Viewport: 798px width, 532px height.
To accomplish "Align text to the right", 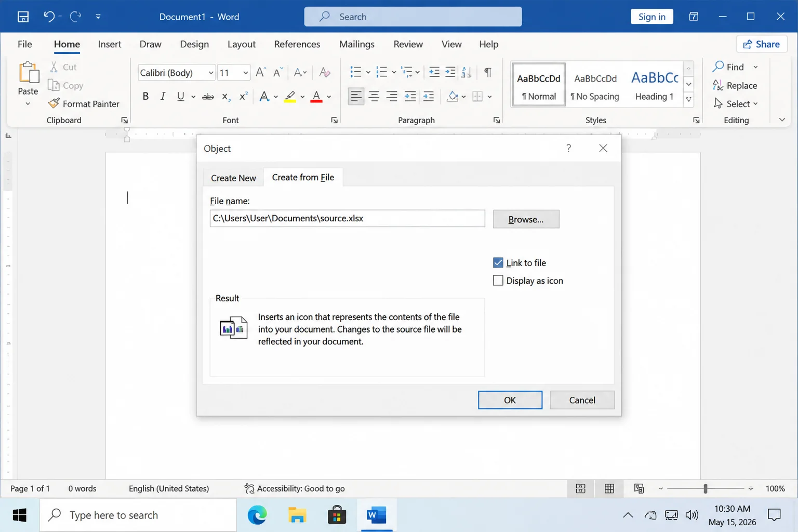I will pos(392,97).
